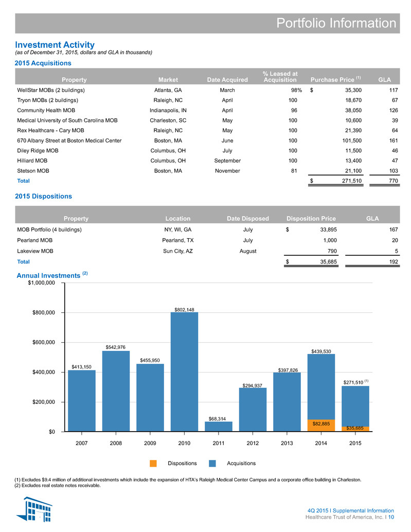Image resolution: width=411 pixels, height=532 pixels.
Task: Click the 'Charleston, SC' market cell
Action: click(x=168, y=120)
